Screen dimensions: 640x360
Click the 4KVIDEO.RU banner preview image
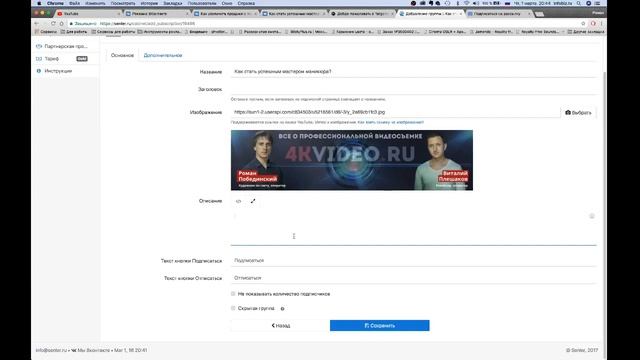[352, 160]
